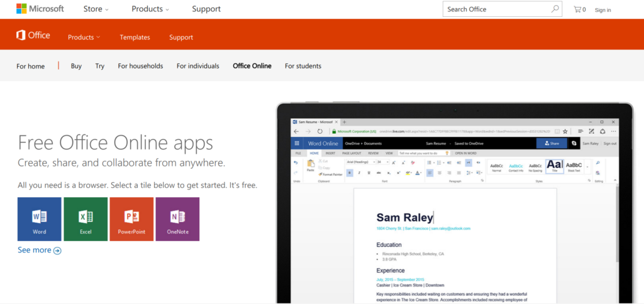Open For individuals tab
The image size is (644, 304).
coord(198,66)
